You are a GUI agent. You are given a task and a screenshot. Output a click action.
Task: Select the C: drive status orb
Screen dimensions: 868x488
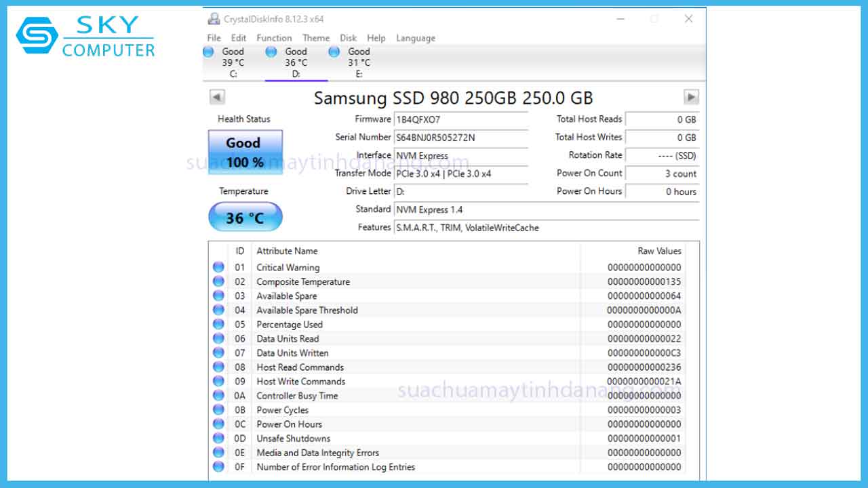[x=208, y=52]
